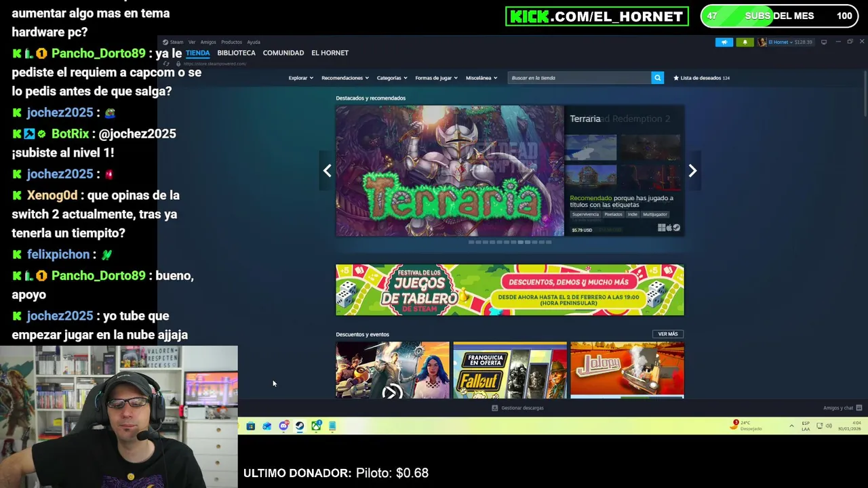Open the Steam announcements megaphone icon
This screenshot has height=488, width=868.
click(724, 42)
